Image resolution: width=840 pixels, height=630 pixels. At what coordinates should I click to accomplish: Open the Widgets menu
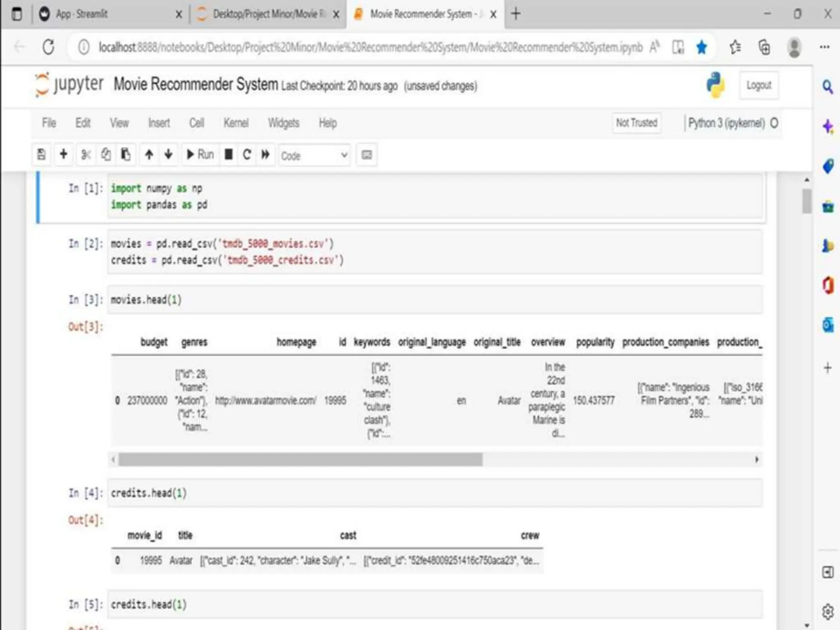click(283, 123)
